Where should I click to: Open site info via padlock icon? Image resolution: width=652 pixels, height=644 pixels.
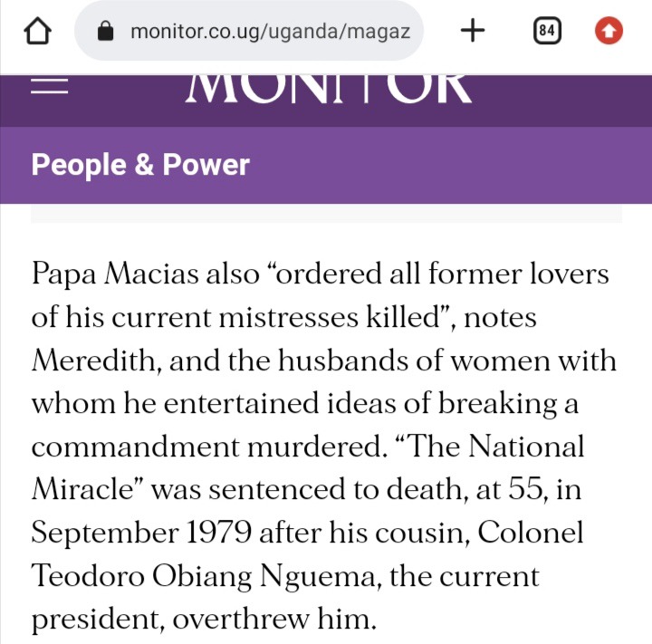(x=107, y=32)
